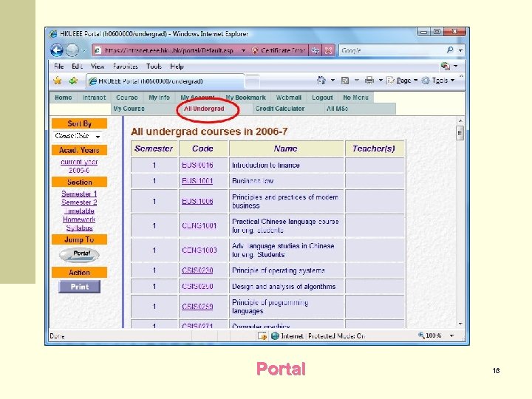Click No Menu in portal navigation
Screen dimensions: 532x399
(x=355, y=98)
